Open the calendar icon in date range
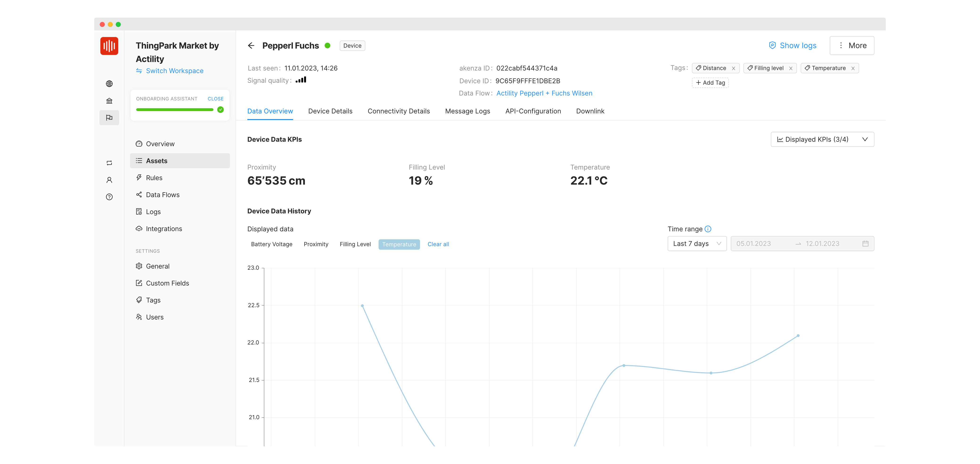 pyautogui.click(x=866, y=244)
